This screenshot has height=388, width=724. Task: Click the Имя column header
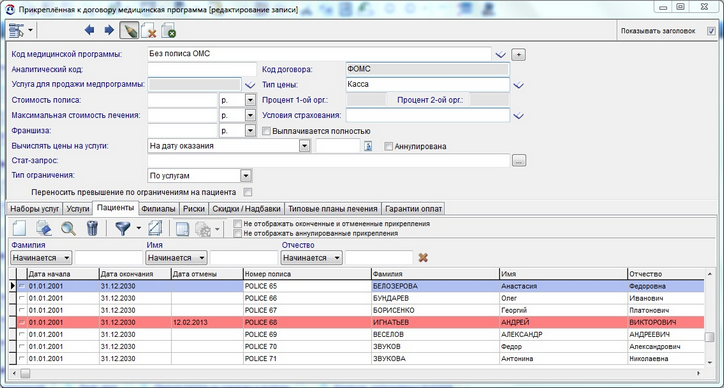tap(563, 274)
